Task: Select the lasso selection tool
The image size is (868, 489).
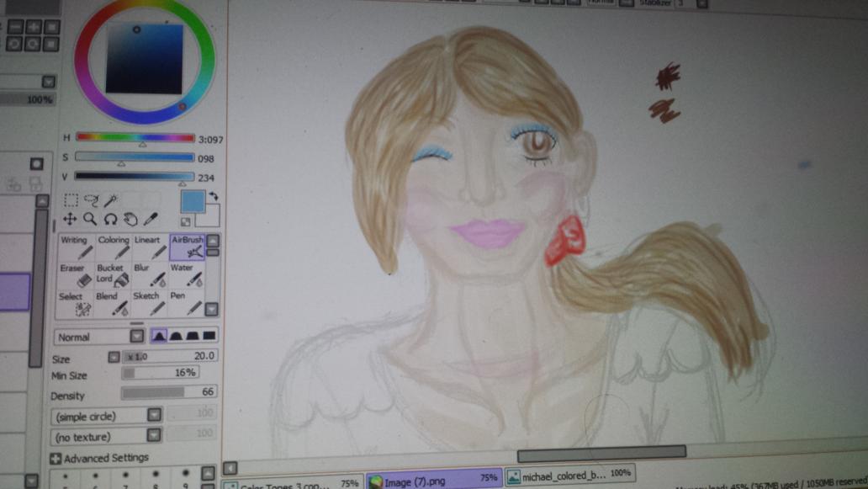Action: tap(91, 200)
